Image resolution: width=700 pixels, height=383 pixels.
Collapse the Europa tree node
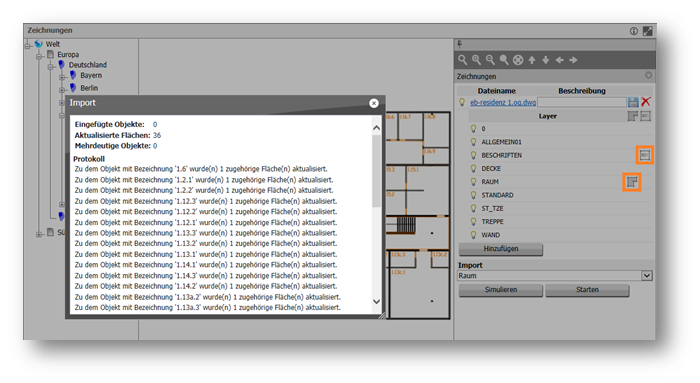[x=39, y=56]
